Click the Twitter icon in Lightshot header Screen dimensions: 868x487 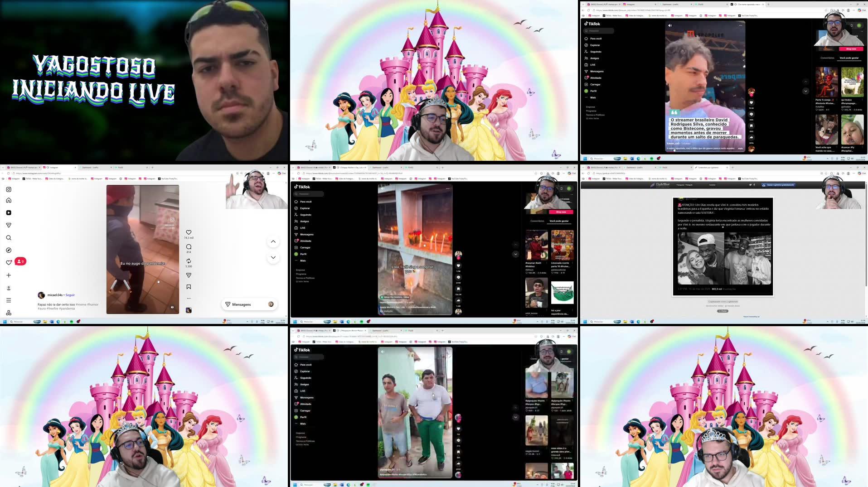click(x=750, y=185)
